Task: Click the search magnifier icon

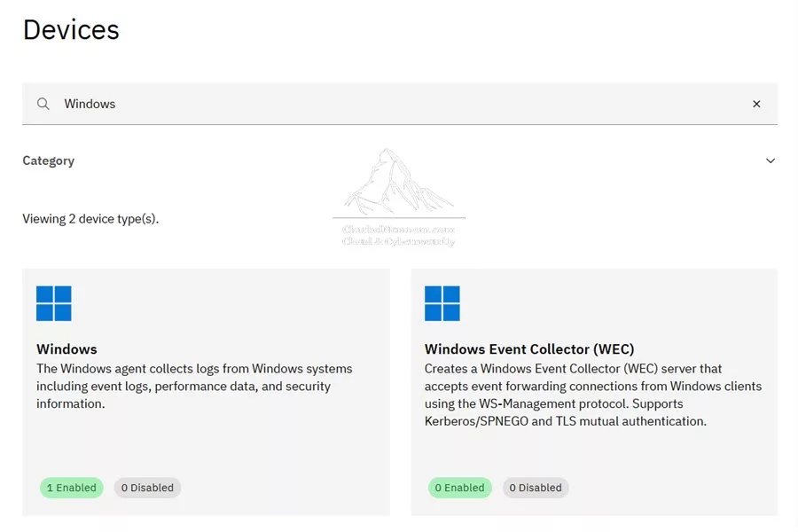Action: coord(43,104)
